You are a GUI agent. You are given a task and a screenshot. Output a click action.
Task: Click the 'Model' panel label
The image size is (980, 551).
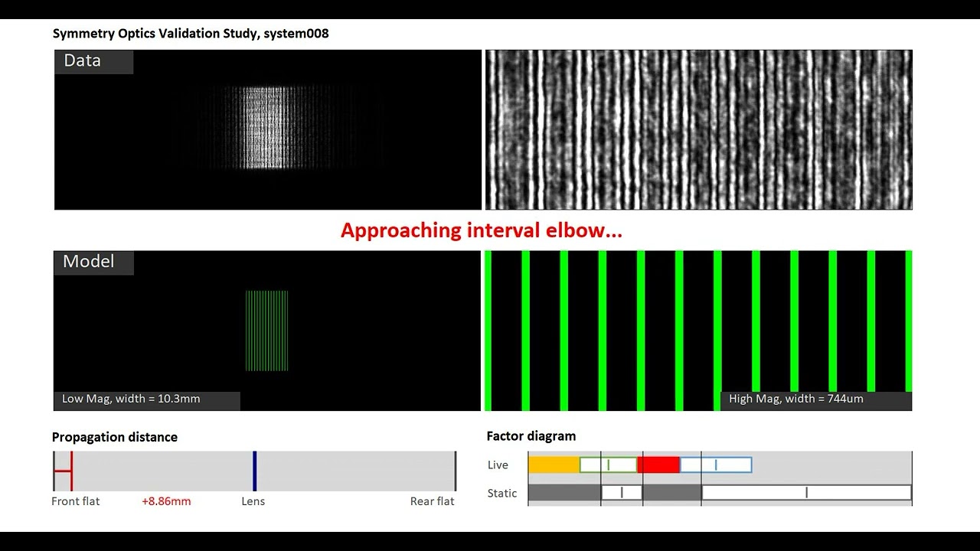pyautogui.click(x=93, y=262)
